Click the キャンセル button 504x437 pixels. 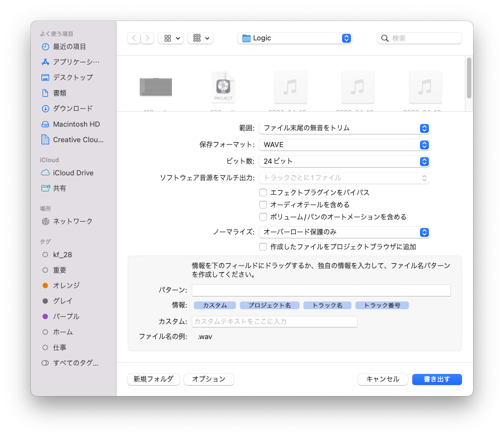click(382, 379)
